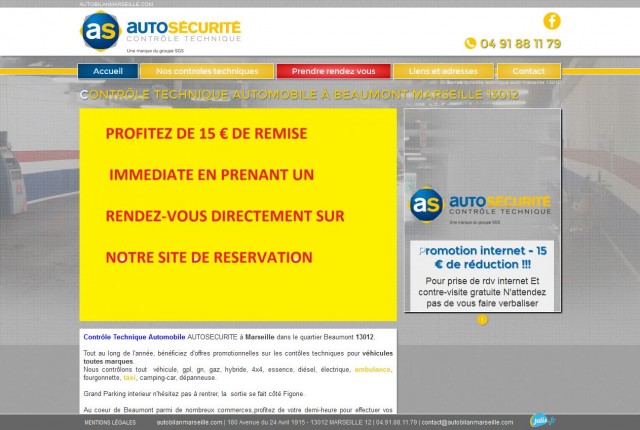Click 'véhicules toutes marques' bold text
The width and height of the screenshot is (640, 430).
coord(238,357)
